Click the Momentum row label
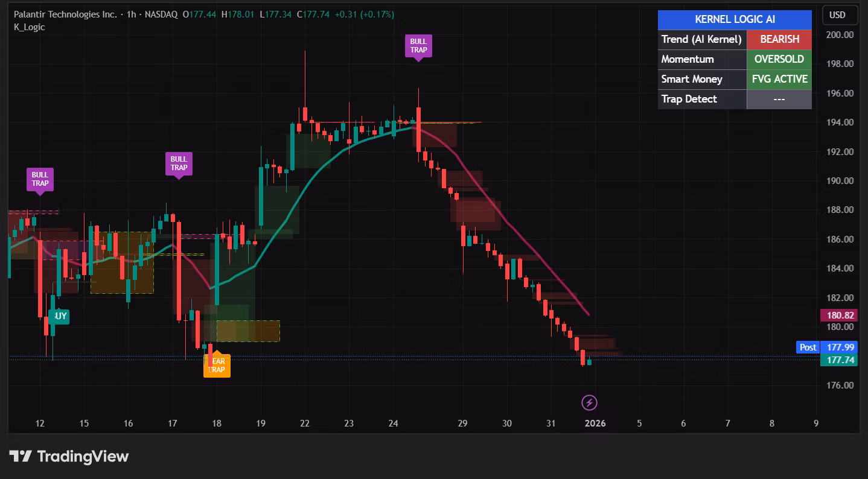 pos(688,59)
